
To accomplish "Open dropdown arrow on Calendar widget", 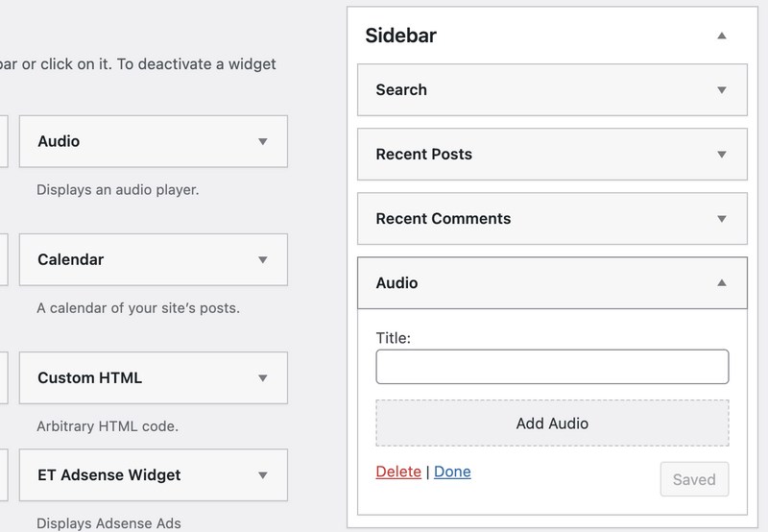I will click(x=263, y=259).
